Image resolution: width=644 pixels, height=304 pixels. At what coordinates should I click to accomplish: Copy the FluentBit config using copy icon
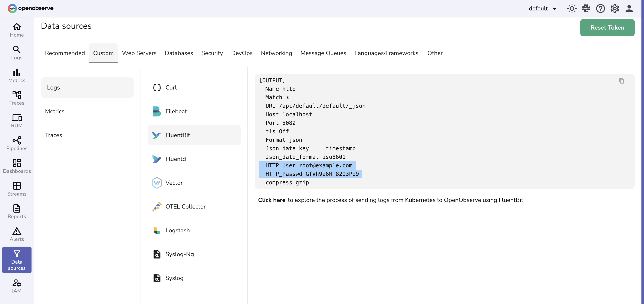(x=622, y=81)
